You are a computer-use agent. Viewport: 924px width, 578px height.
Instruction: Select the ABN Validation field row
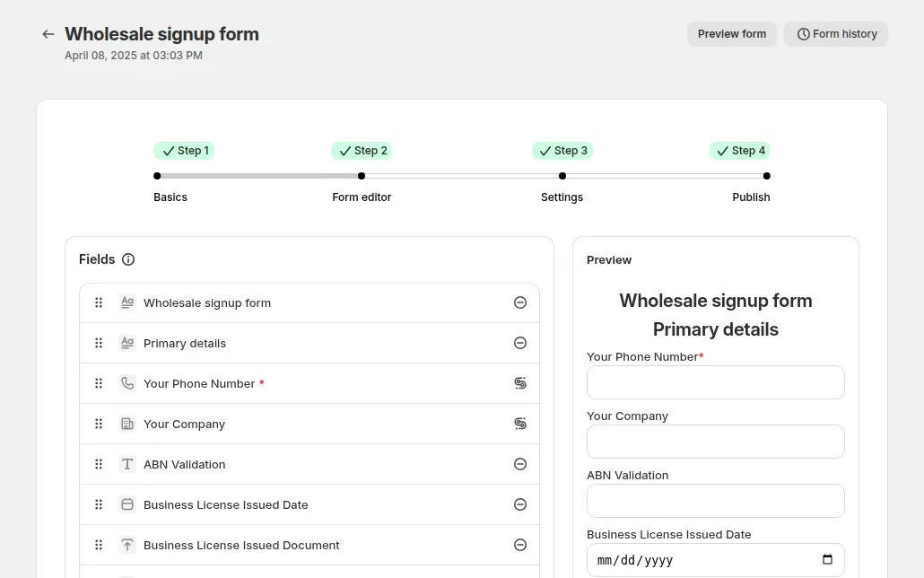[x=309, y=465]
